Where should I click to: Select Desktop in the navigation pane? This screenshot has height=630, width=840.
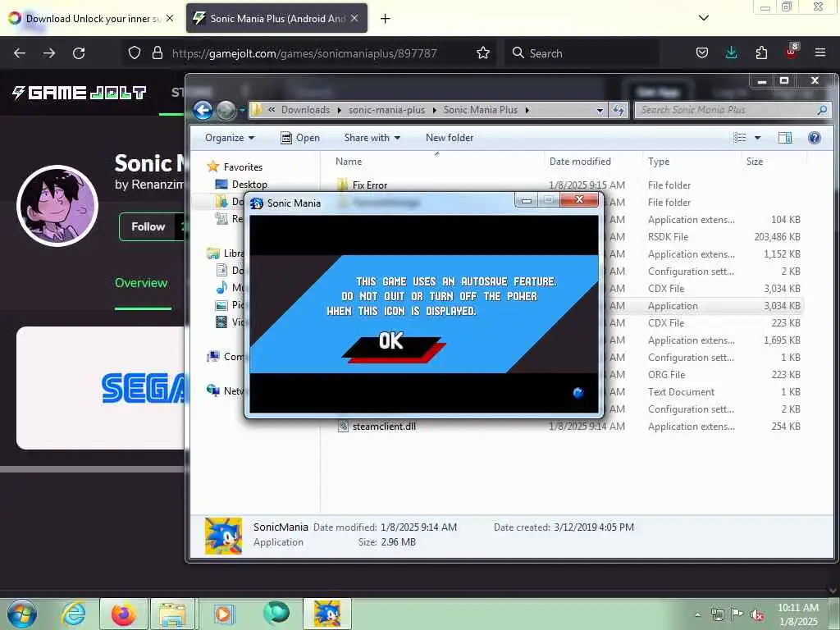249,185
